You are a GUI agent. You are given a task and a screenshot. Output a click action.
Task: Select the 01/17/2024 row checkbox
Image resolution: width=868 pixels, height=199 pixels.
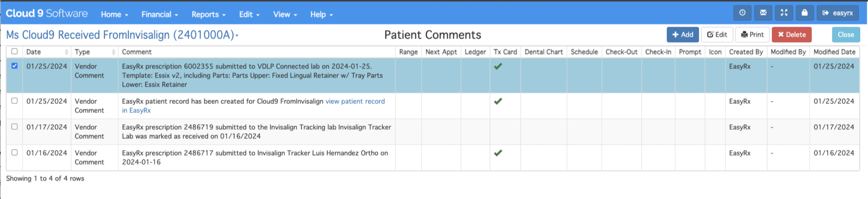(14, 126)
